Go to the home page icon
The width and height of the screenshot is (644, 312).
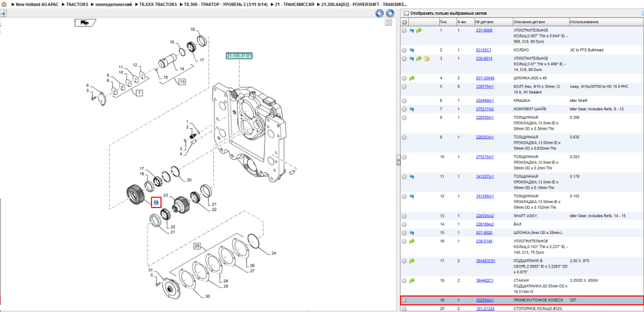tap(4, 4)
